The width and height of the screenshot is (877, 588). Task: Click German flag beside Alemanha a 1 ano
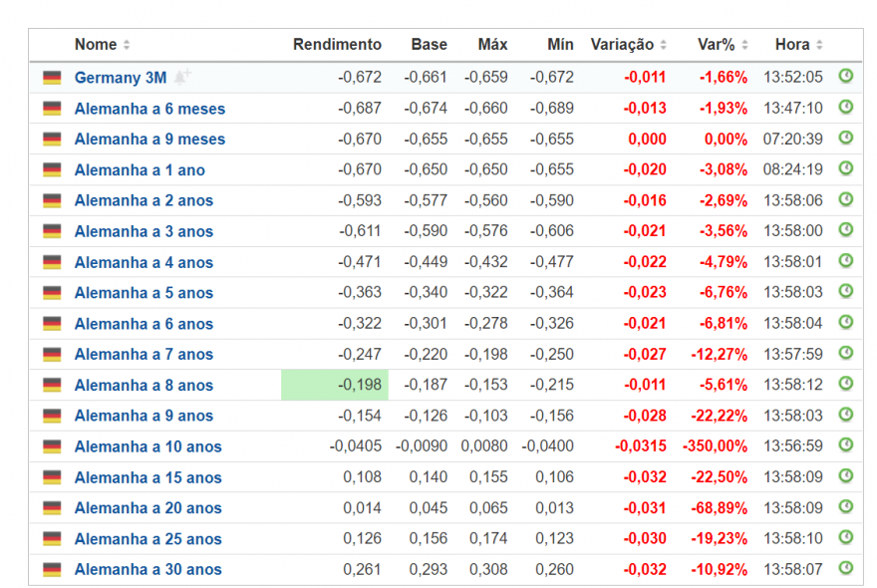coord(52,169)
